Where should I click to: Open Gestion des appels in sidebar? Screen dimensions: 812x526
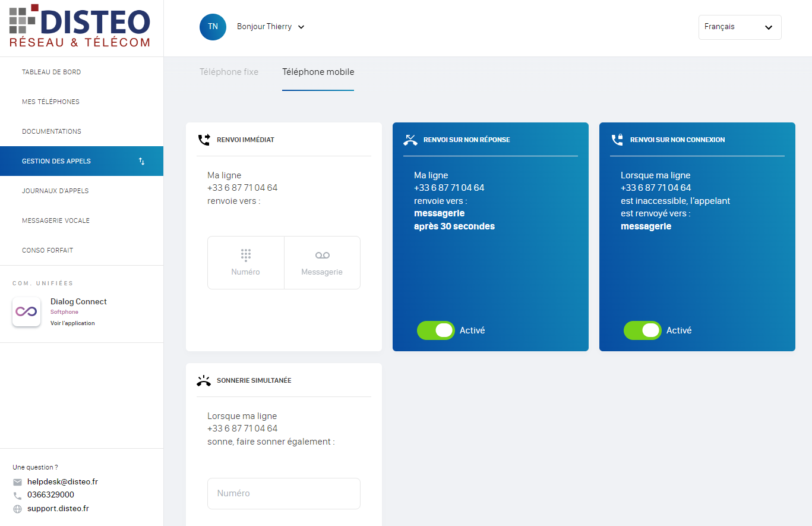(x=81, y=161)
